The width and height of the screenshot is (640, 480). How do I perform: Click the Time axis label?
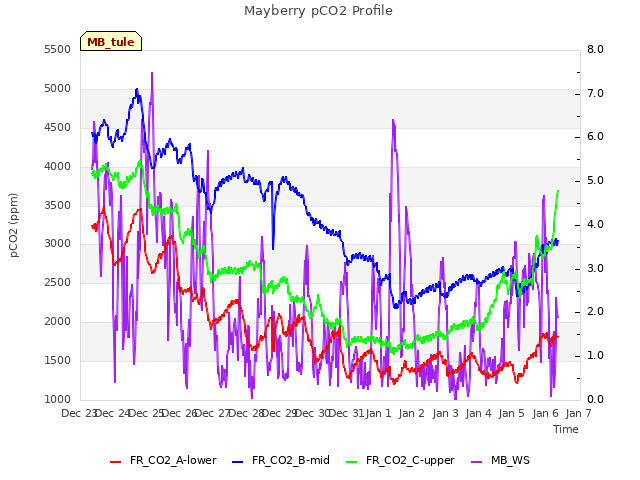566,429
